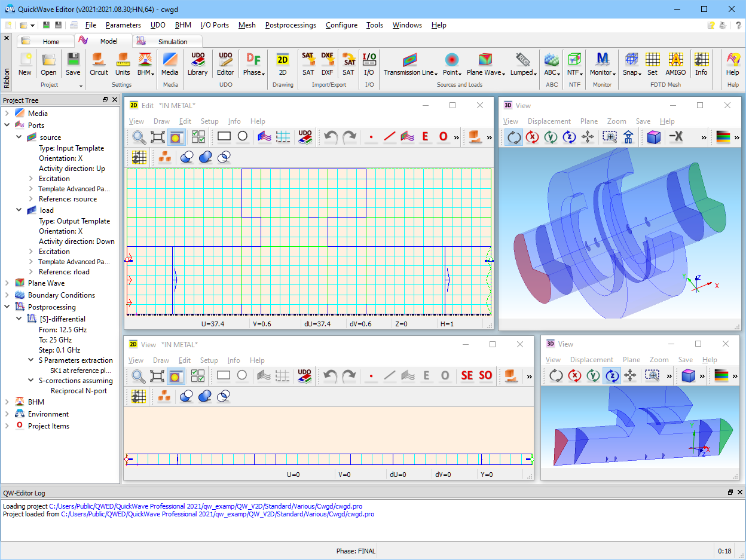
Task: Expand the Media node in Project Tree
Action: pyautogui.click(x=7, y=113)
